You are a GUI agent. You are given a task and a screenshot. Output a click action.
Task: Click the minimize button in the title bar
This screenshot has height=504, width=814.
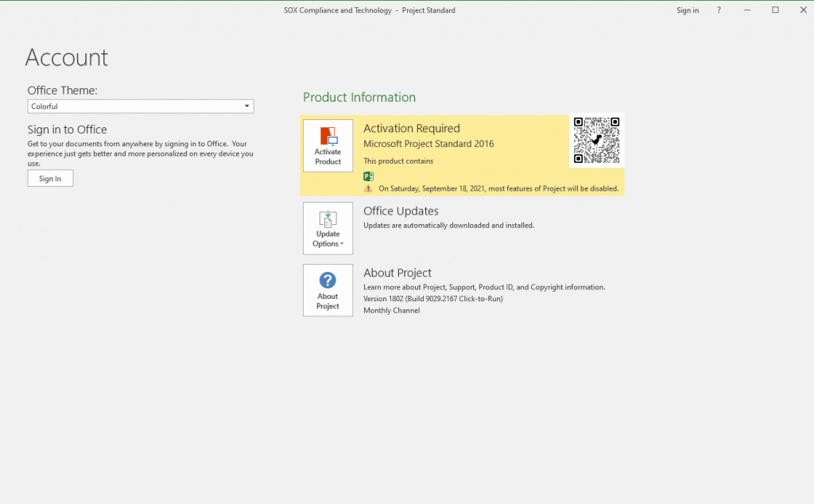coord(746,10)
